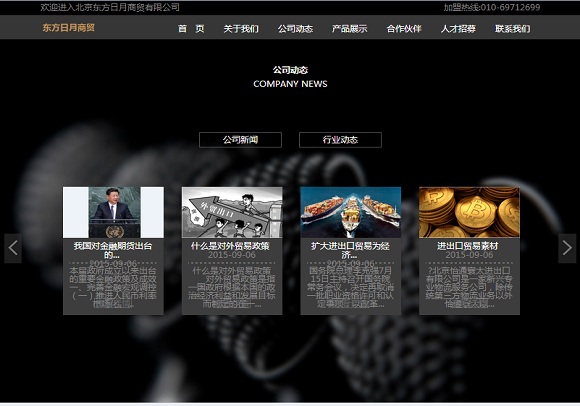Open article 我国对金融期货出台的...
Image resolution: width=580 pixels, height=406 pixels.
click(x=113, y=250)
